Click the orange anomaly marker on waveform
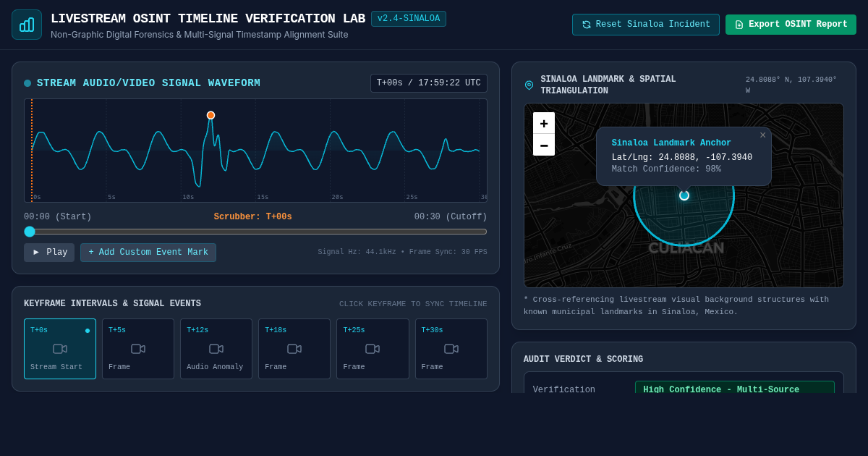868x456 pixels. (x=210, y=115)
